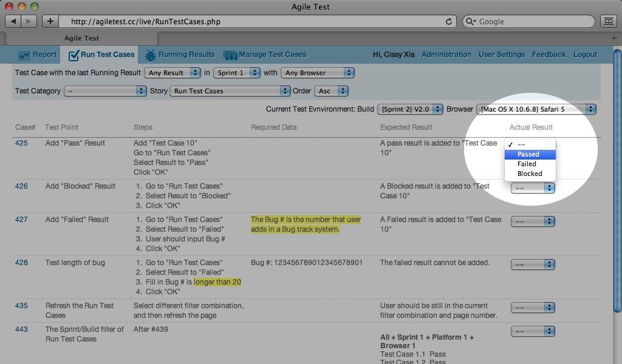Click the magnifier icon in the Google search field
The image size is (622, 364).
(469, 21)
